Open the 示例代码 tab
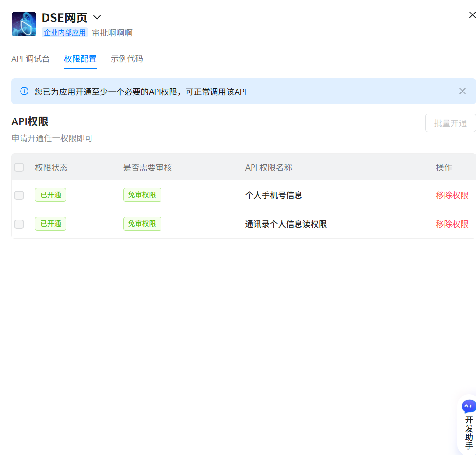The height and width of the screenshot is (455, 476). click(x=127, y=59)
